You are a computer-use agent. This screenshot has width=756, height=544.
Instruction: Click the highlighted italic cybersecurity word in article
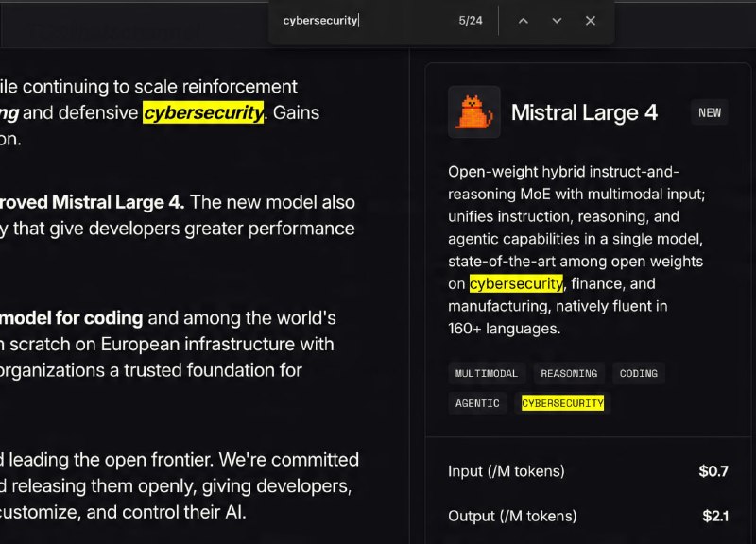pos(203,112)
